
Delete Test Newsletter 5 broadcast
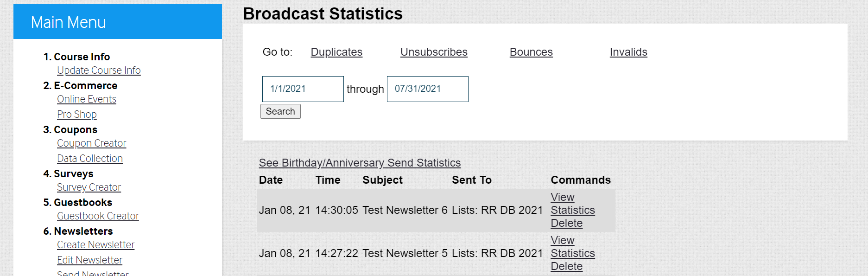pos(567,266)
